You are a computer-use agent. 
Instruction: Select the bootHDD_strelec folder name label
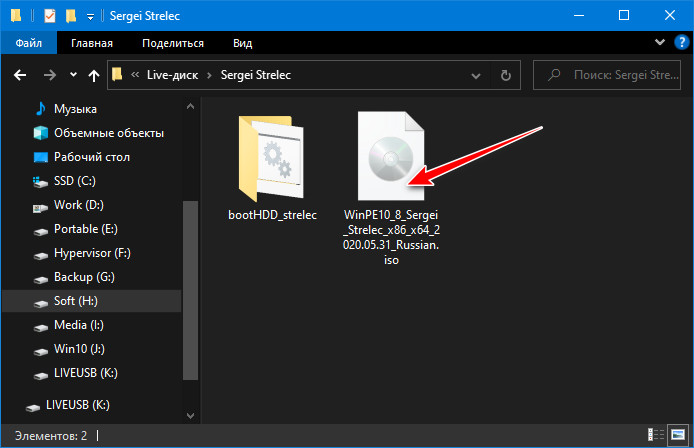coord(272,215)
